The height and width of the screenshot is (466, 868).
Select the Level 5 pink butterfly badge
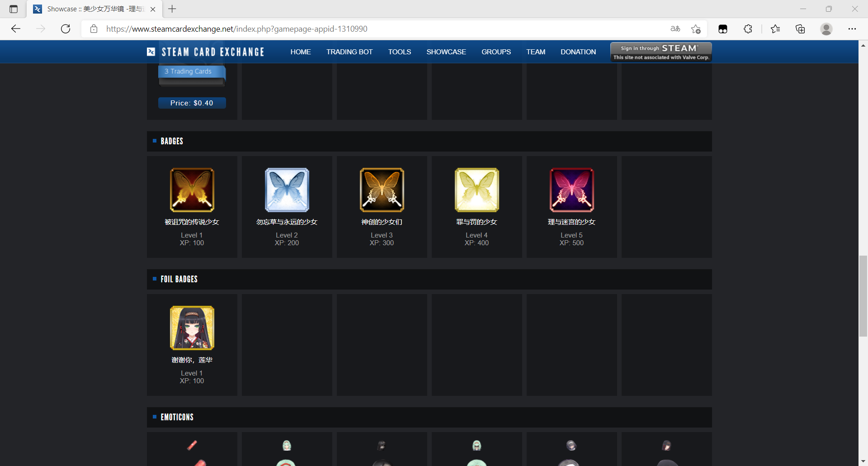pos(571,190)
